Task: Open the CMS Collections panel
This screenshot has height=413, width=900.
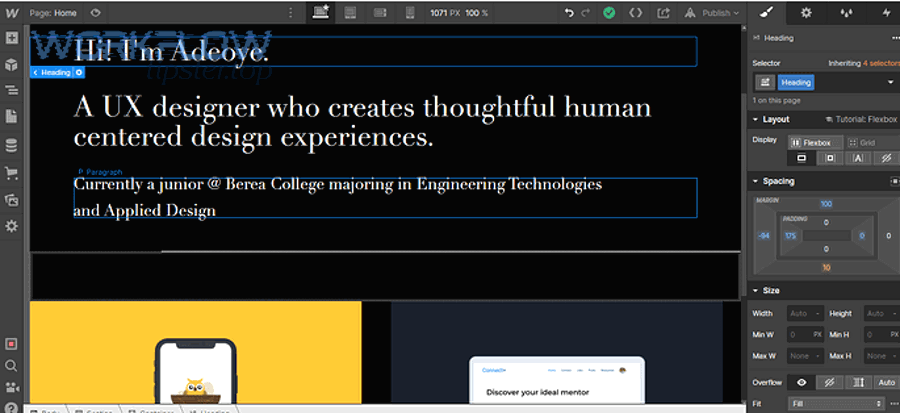Action: [x=11, y=146]
